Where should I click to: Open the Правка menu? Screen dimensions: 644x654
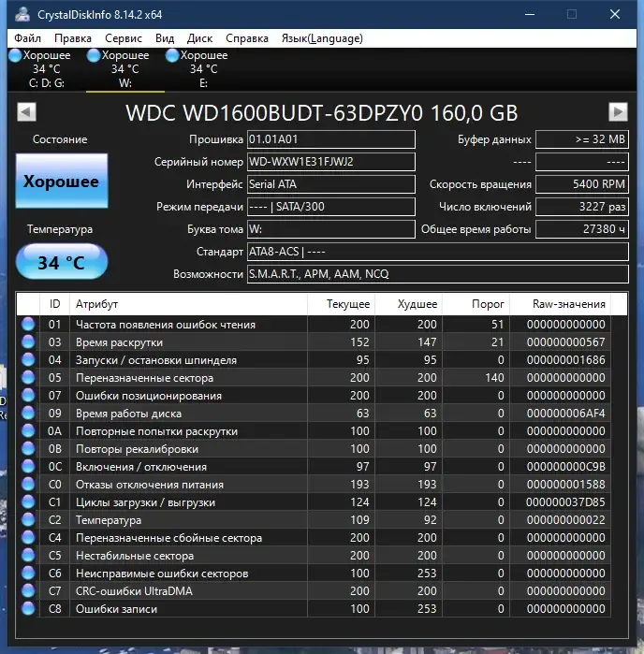[x=73, y=38]
